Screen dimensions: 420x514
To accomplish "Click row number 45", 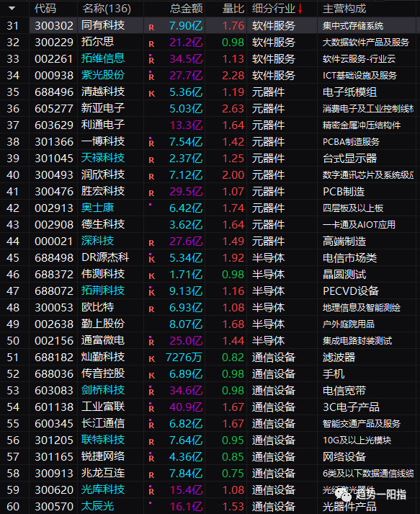I will coord(13,257).
